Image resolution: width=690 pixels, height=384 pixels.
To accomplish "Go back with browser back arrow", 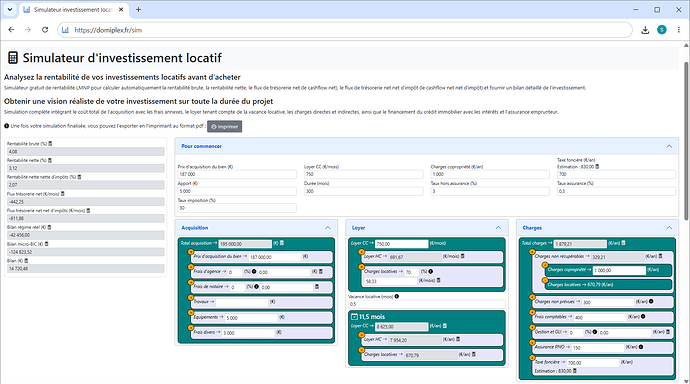I will click(x=11, y=30).
